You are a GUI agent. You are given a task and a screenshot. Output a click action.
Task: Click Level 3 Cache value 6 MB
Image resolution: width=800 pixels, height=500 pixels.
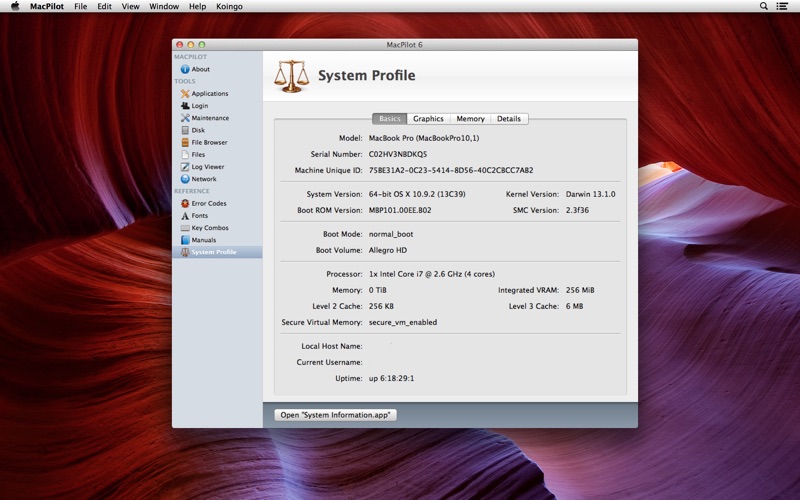[x=574, y=306]
